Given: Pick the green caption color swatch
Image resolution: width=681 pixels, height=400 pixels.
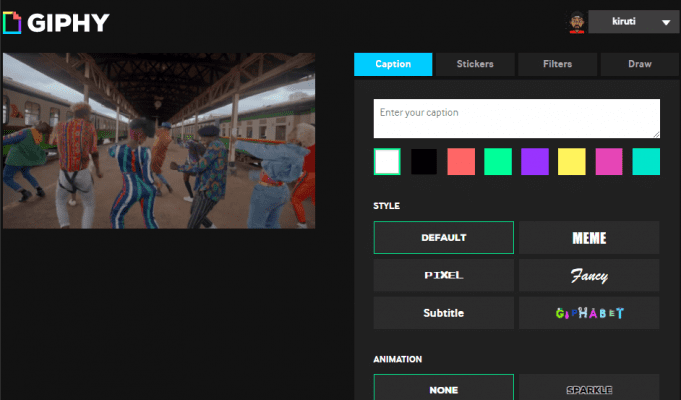Looking at the screenshot, I should pyautogui.click(x=498, y=162).
